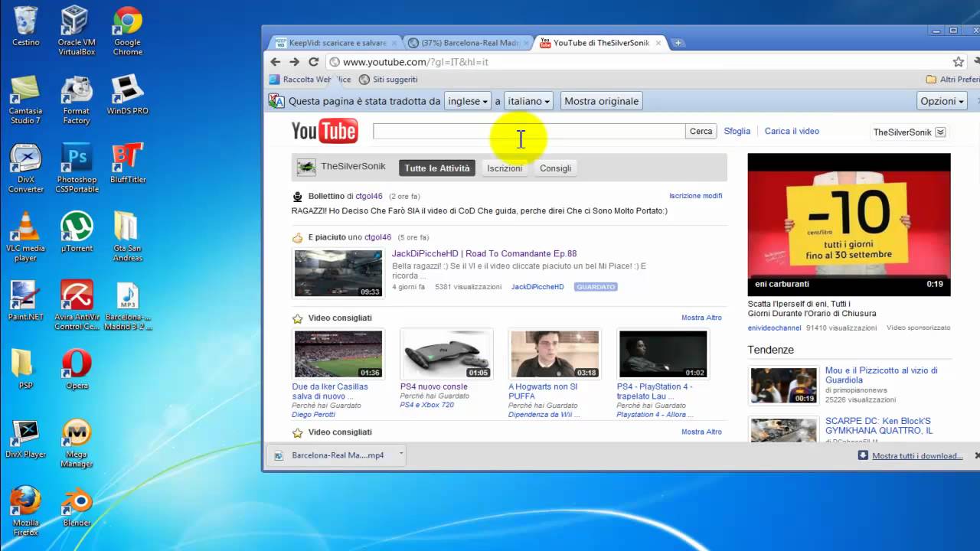Viewport: 980px width, 551px height.
Task: Select the YouTube di TheSilverSonik tab
Action: click(600, 43)
